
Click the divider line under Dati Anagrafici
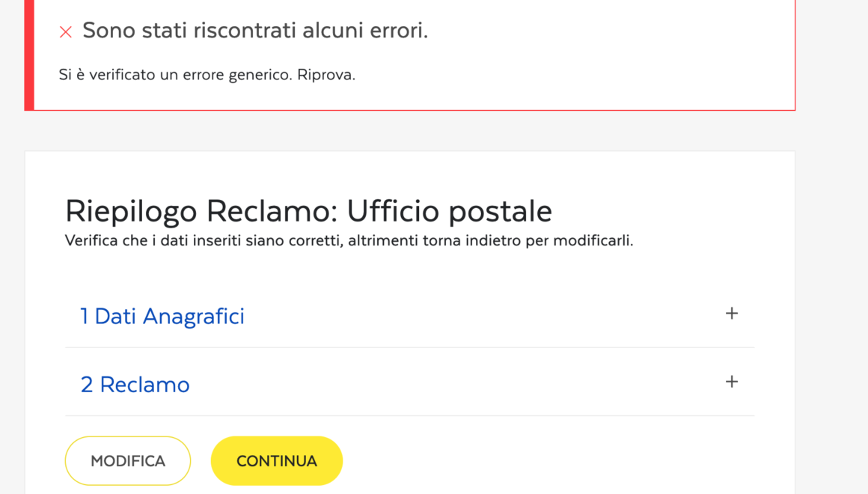pyautogui.click(x=409, y=347)
